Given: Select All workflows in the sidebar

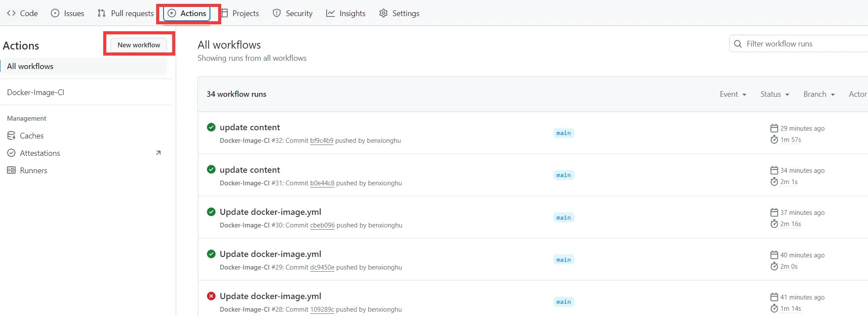Looking at the screenshot, I should (x=84, y=66).
